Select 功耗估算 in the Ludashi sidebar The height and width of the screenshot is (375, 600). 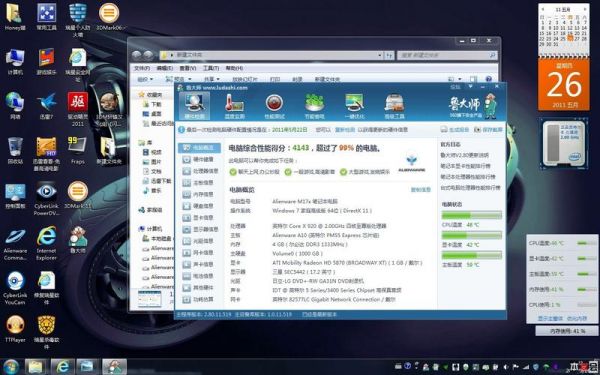pos(199,299)
